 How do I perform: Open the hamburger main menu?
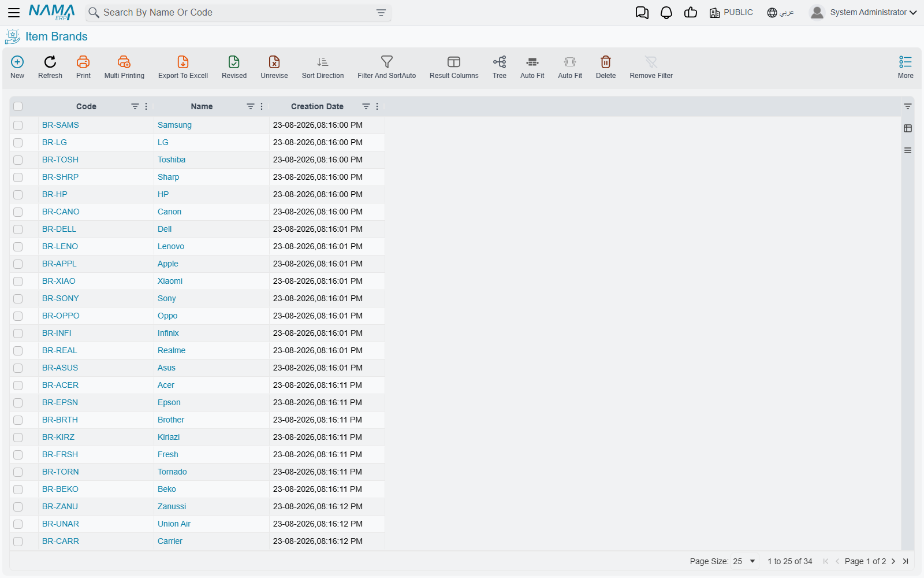click(x=14, y=13)
